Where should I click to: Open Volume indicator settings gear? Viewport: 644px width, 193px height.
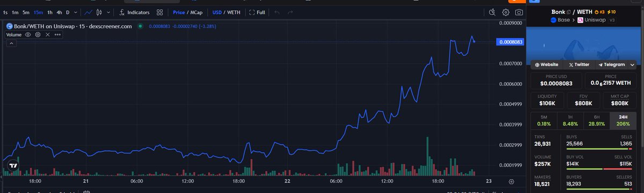tap(38, 34)
